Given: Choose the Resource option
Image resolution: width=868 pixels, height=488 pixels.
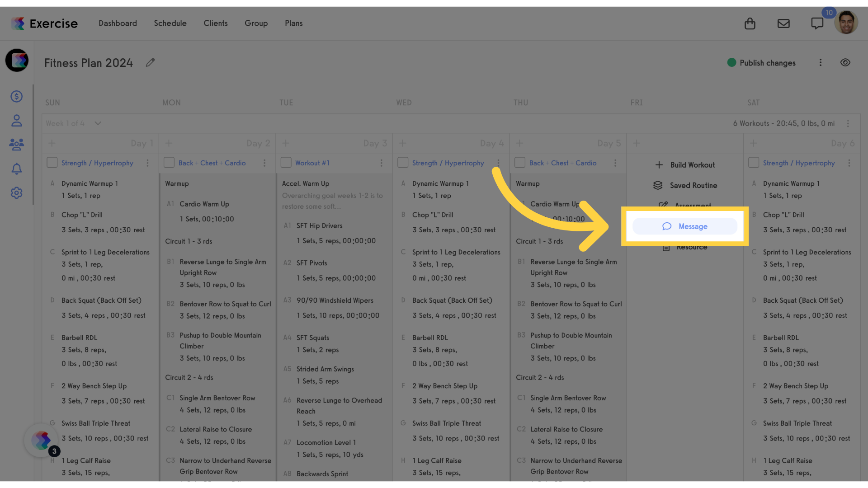Looking at the screenshot, I should pyautogui.click(x=685, y=247).
